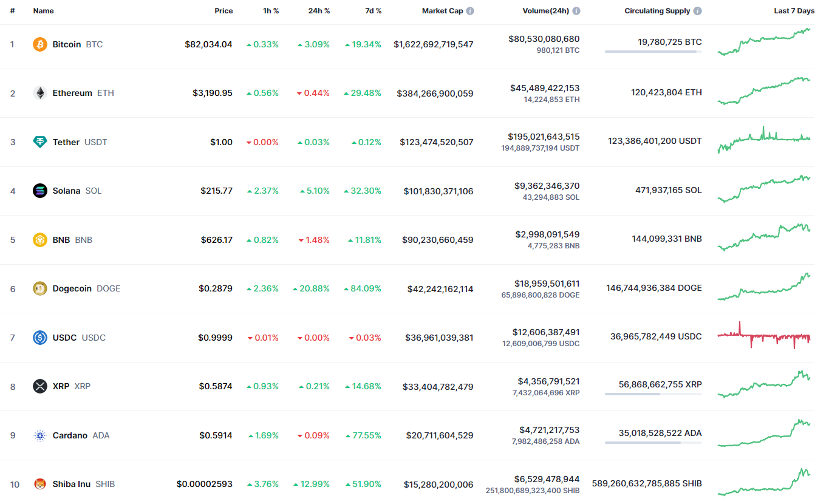Viewport: 829px width, 504px height.
Task: Click the Tether logo icon
Action: coord(40,142)
